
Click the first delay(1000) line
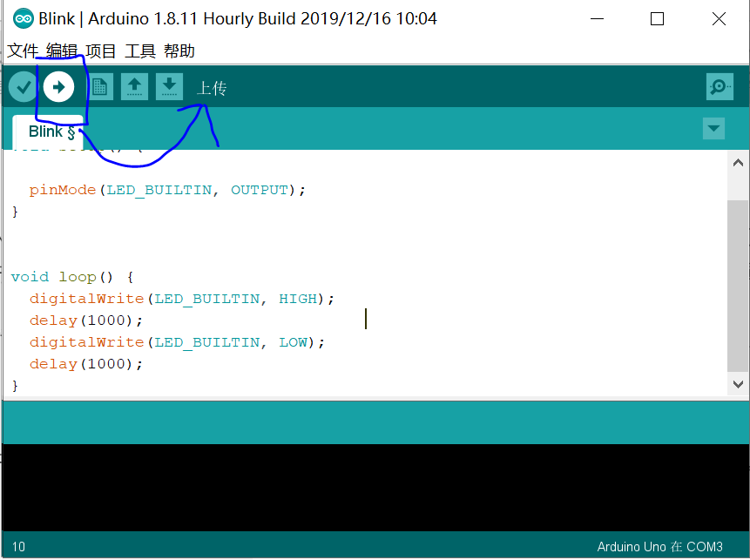point(86,320)
